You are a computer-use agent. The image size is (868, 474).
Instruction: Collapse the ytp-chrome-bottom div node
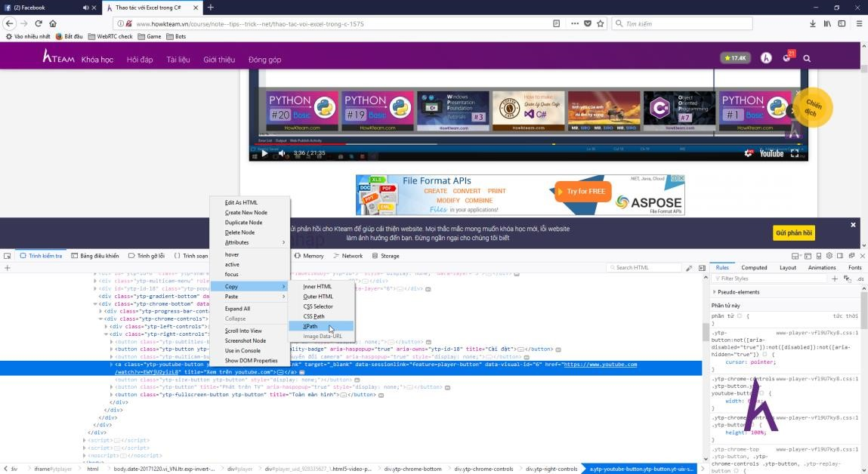tap(95, 303)
